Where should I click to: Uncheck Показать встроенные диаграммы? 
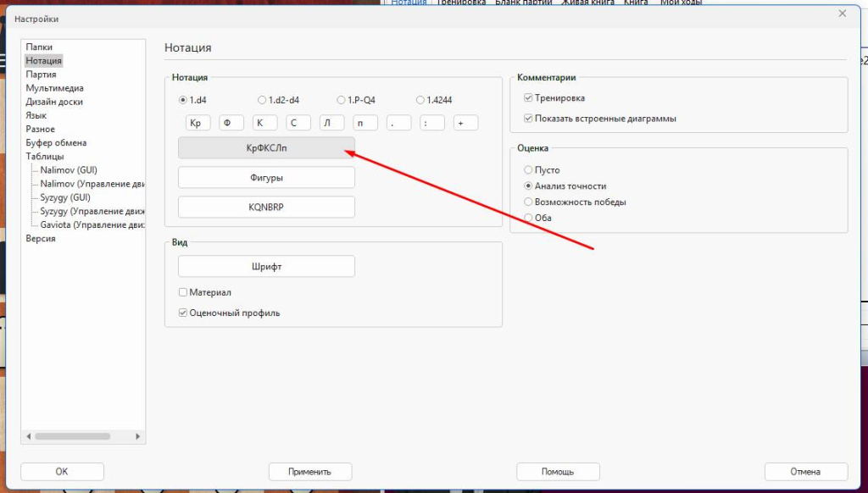click(527, 118)
